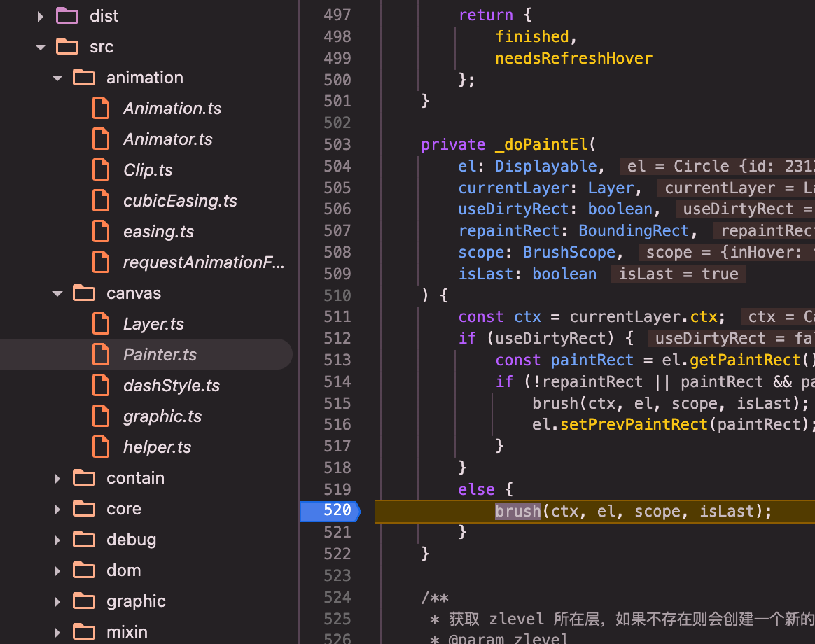
Task: Open cubicEasing.ts file
Action: 180,201
